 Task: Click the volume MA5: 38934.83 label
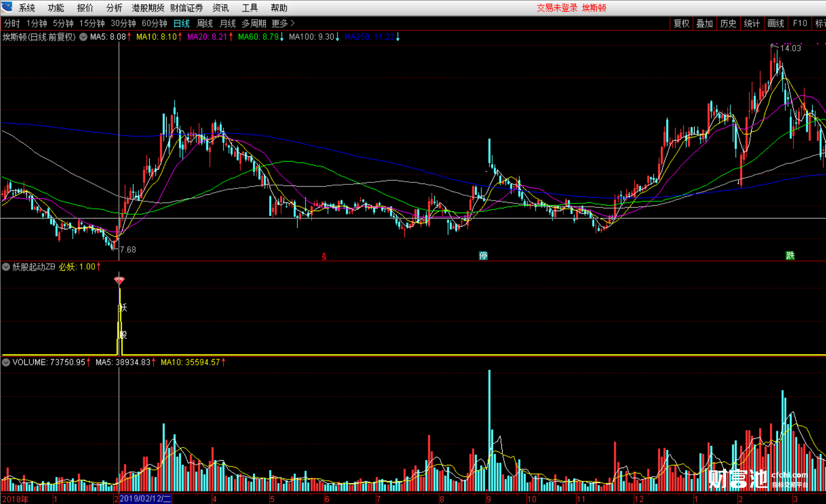coord(123,362)
